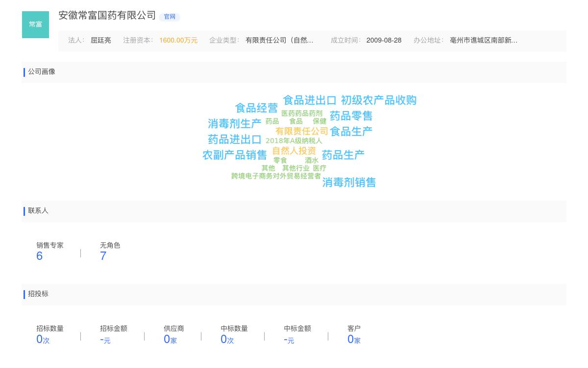
Task: Open the 中标金额 value
Action: pyautogui.click(x=289, y=339)
